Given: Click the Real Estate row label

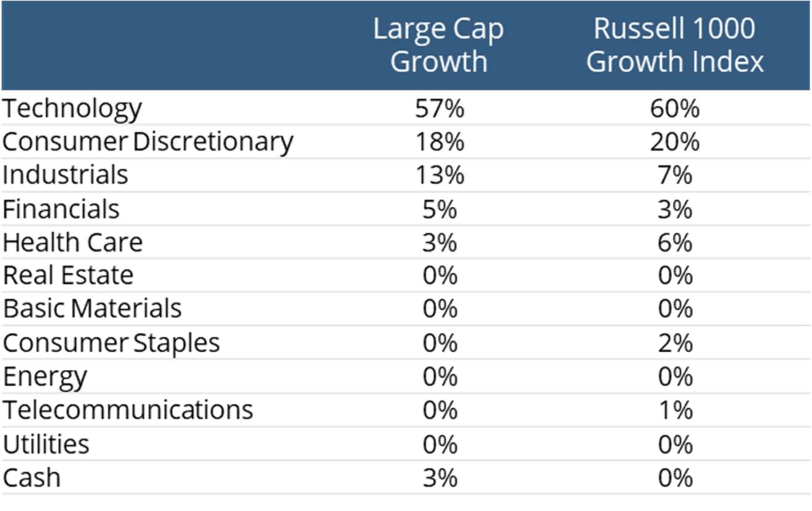Looking at the screenshot, I should click(68, 276).
